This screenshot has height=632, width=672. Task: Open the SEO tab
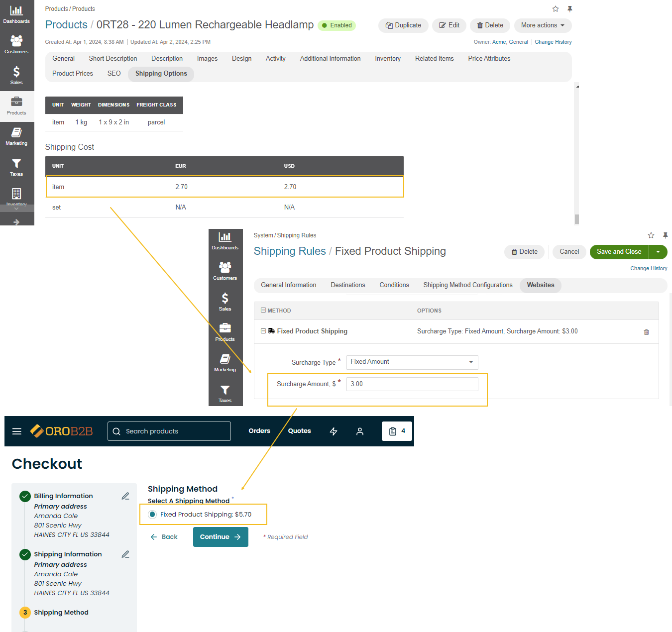[114, 74]
